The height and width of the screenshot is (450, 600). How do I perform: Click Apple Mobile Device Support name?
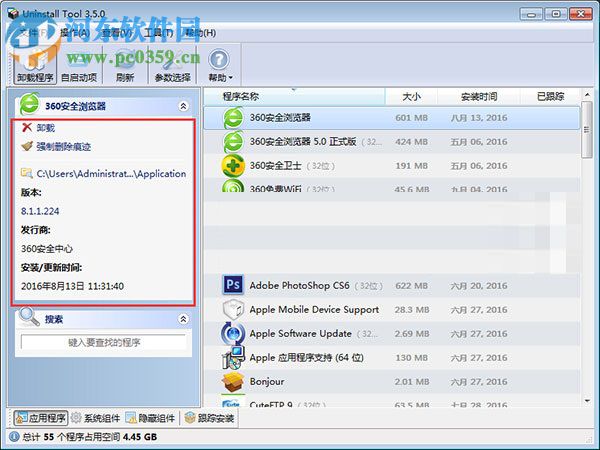click(314, 310)
